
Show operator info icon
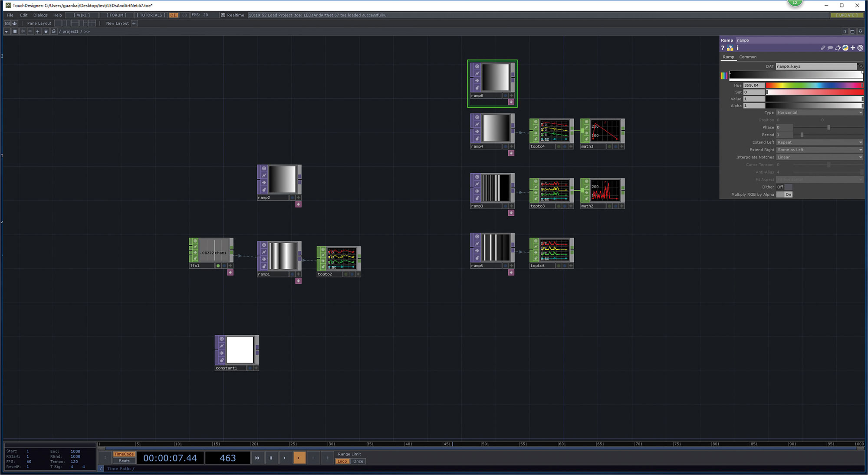coord(737,48)
